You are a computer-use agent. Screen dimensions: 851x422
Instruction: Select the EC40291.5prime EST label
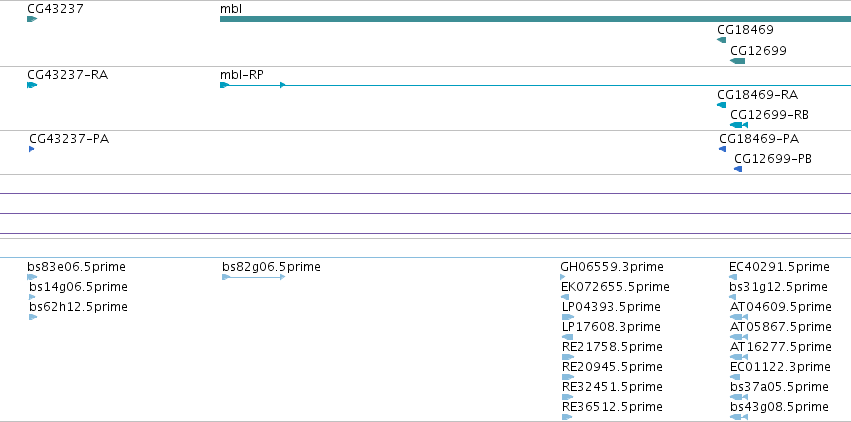(x=779, y=267)
